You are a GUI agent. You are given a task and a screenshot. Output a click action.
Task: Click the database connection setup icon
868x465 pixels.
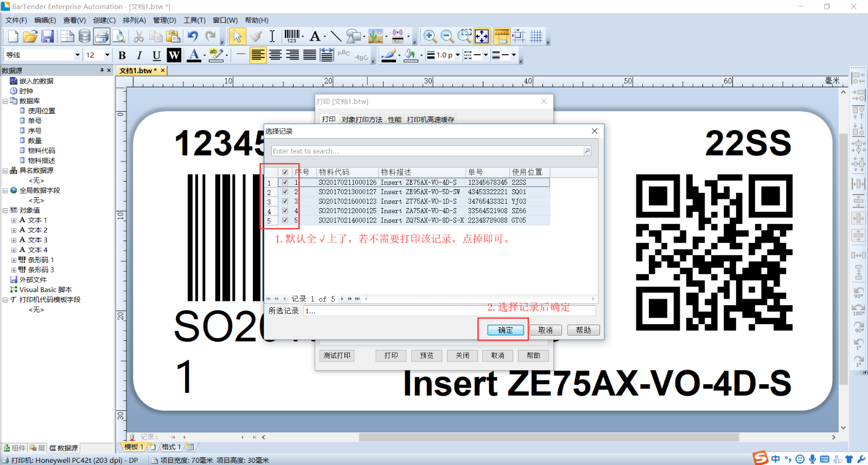(85, 36)
